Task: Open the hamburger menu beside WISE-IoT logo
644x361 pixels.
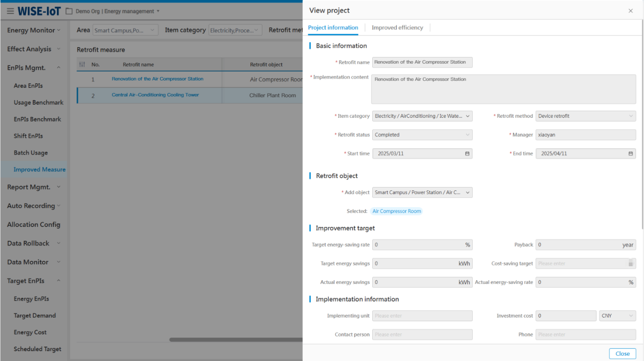Action: coord(10,11)
